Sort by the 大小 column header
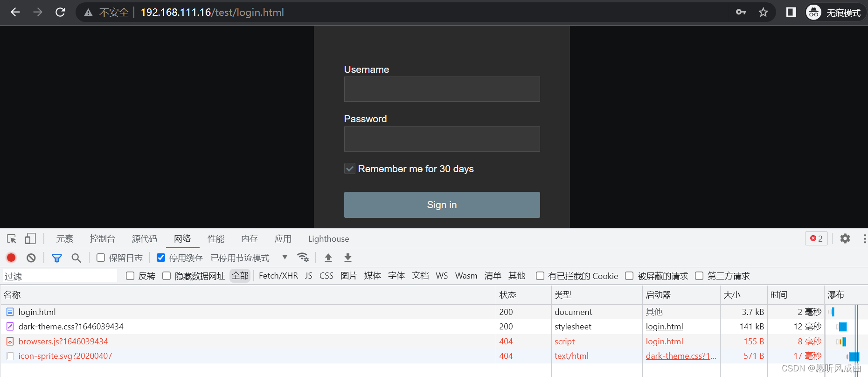The image size is (868, 377). [x=743, y=295]
